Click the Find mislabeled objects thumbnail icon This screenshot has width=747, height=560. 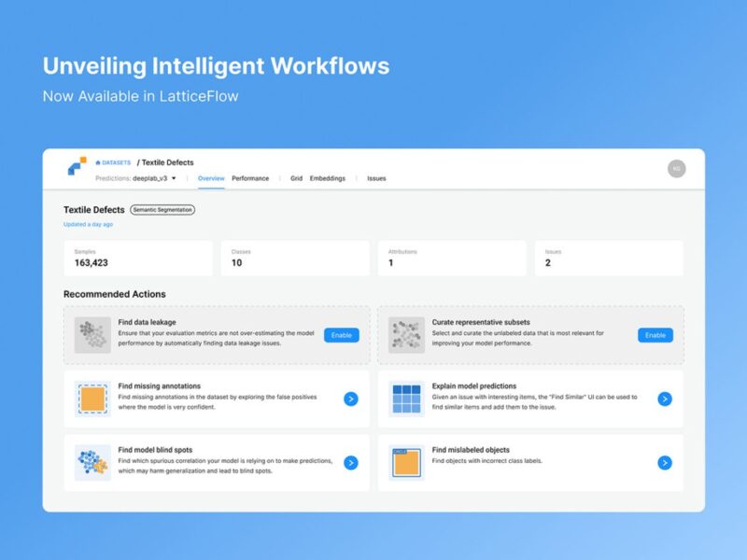click(x=408, y=461)
